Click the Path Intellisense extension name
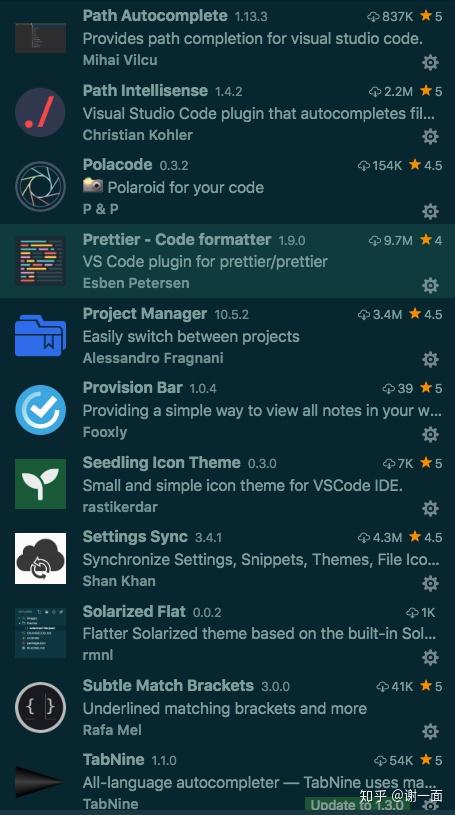This screenshot has width=455, height=815. [145, 90]
